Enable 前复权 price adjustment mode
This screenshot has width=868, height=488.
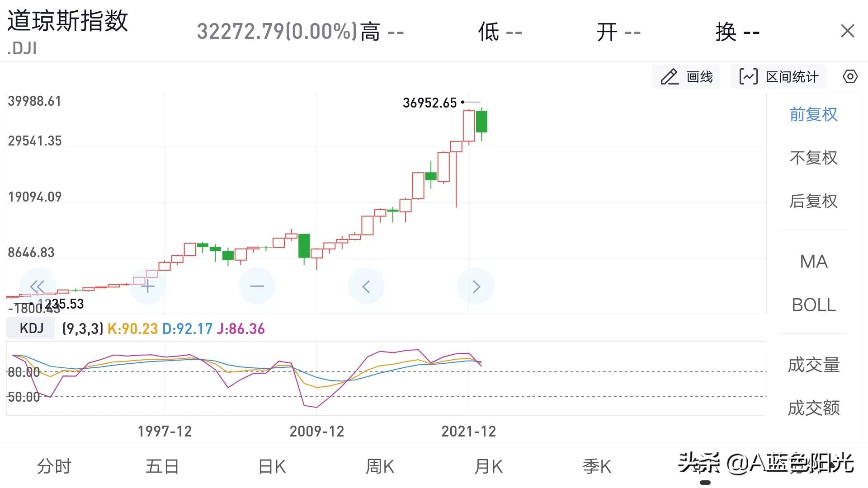point(813,114)
